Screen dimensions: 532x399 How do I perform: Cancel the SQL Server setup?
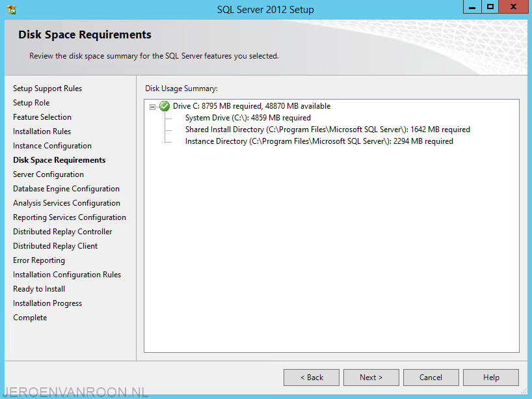point(431,378)
